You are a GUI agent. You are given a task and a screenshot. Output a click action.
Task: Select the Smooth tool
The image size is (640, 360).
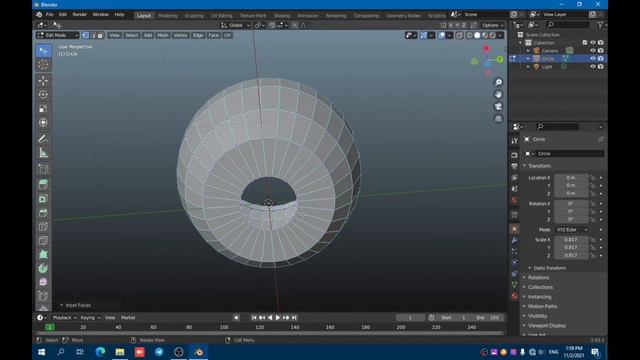coord(43,282)
